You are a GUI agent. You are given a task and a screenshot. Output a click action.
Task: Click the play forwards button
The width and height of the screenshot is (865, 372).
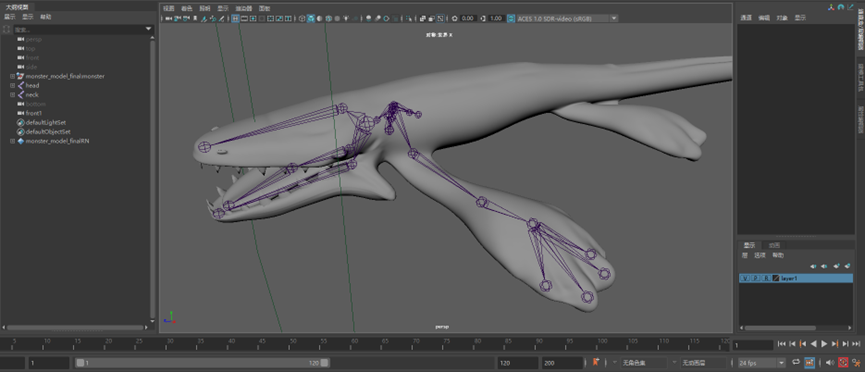[824, 344]
